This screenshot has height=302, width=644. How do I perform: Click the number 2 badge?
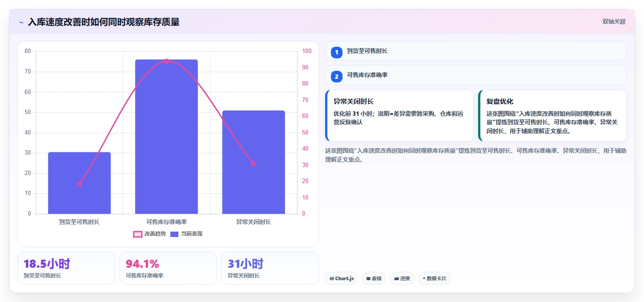[x=337, y=77]
